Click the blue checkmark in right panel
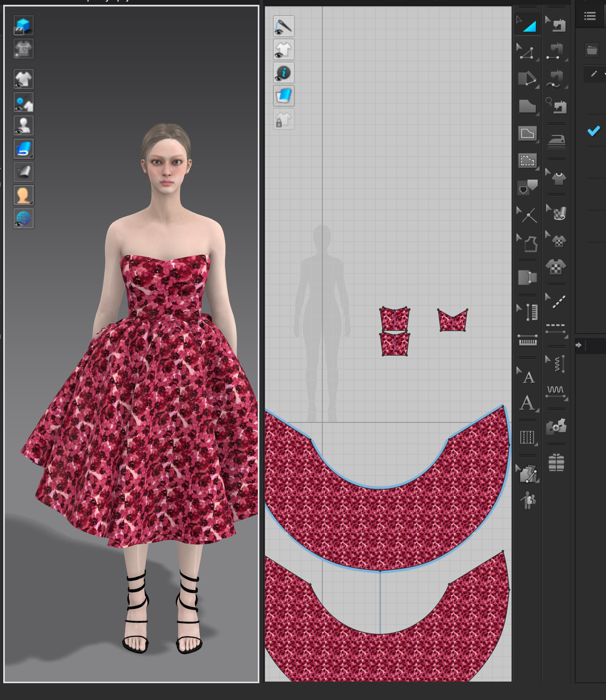The image size is (606, 700). (594, 131)
